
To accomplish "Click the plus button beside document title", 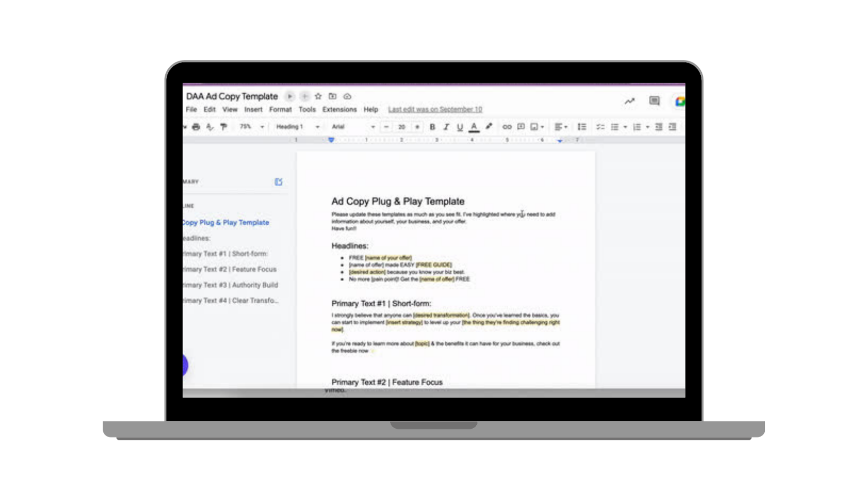I will (304, 96).
